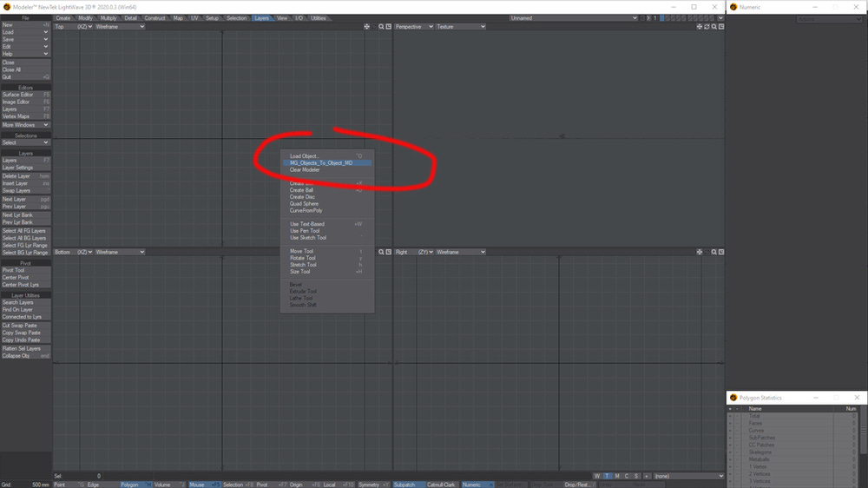The image size is (868, 488).
Task: Click the next layer bank arrow icon
Action: pos(648,18)
